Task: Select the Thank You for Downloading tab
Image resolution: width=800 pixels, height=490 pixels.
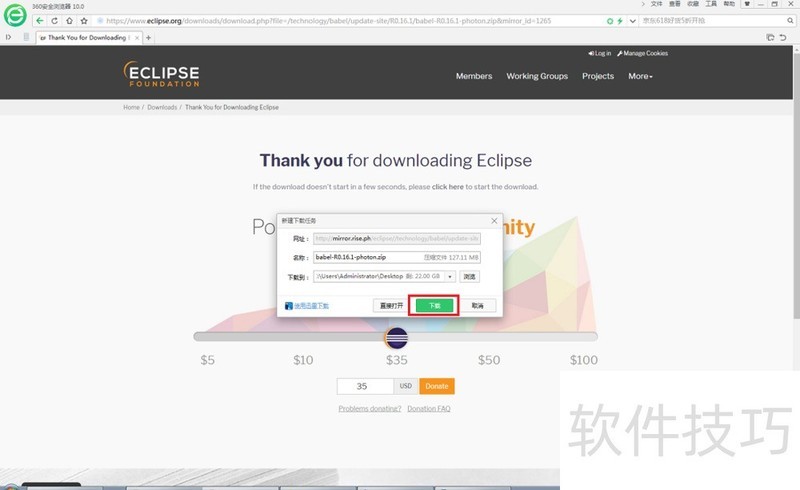Action: (89, 38)
